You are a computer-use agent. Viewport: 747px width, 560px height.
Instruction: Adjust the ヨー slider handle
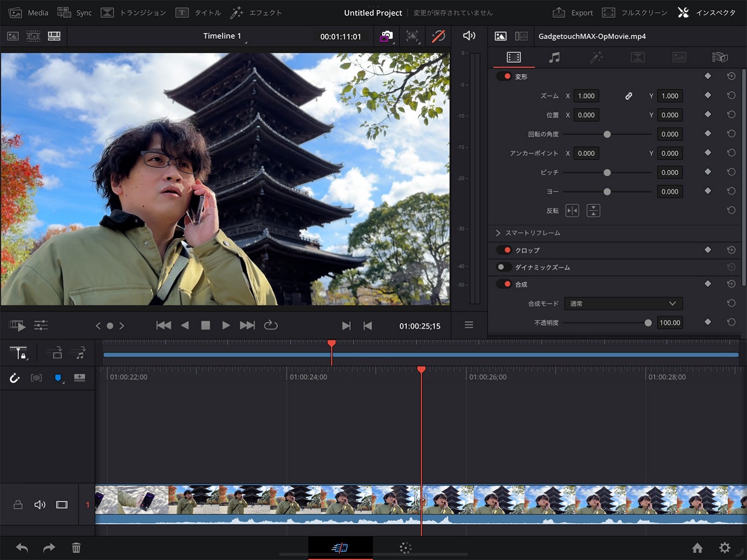point(607,192)
